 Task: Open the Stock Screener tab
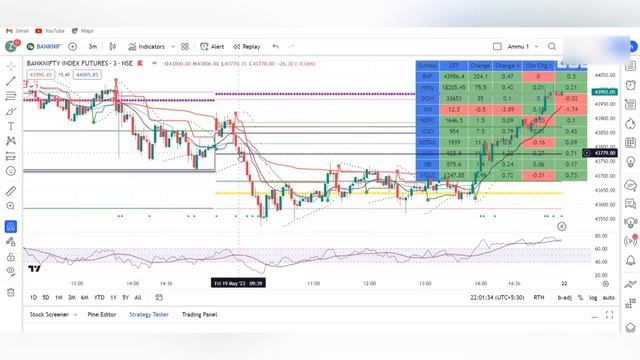pyautogui.click(x=49, y=315)
